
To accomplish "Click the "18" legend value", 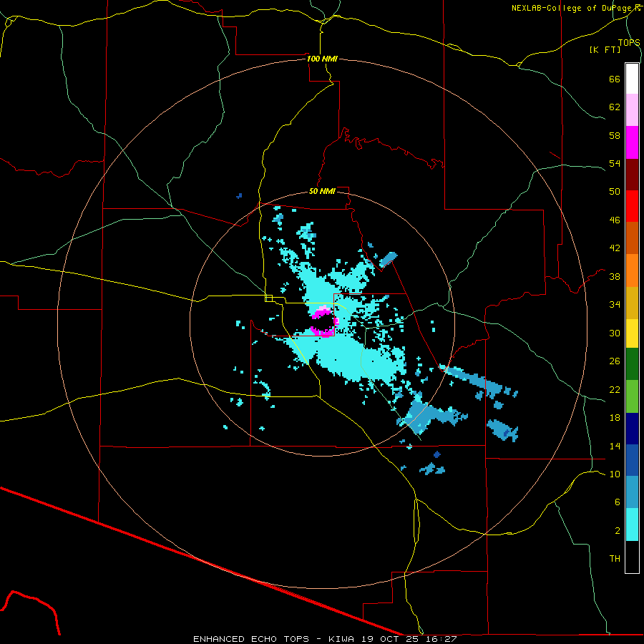I will 615,418.
